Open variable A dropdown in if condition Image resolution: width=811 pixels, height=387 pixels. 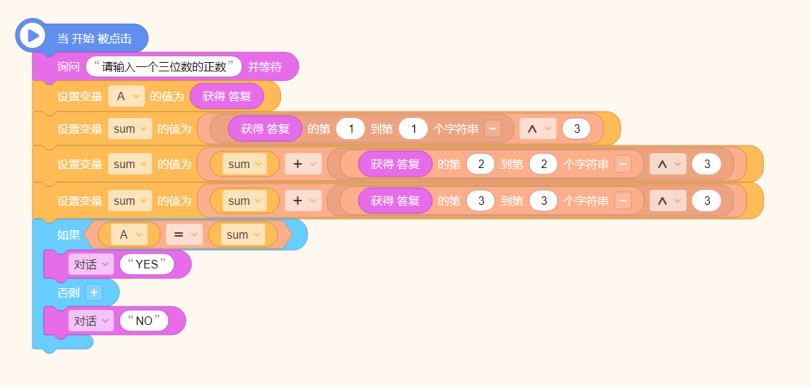coord(128,235)
